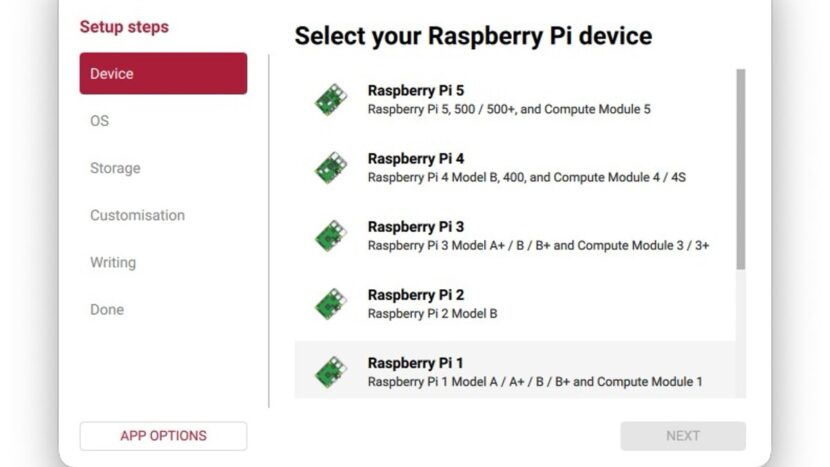Open the Storage setup step
This screenshot has width=830, height=467.
115,168
